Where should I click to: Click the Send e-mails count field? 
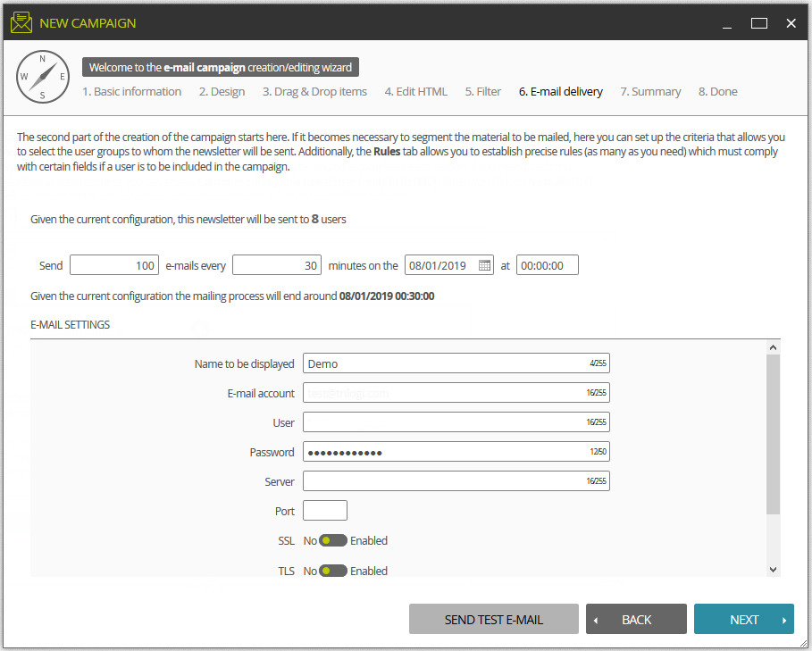pos(114,265)
